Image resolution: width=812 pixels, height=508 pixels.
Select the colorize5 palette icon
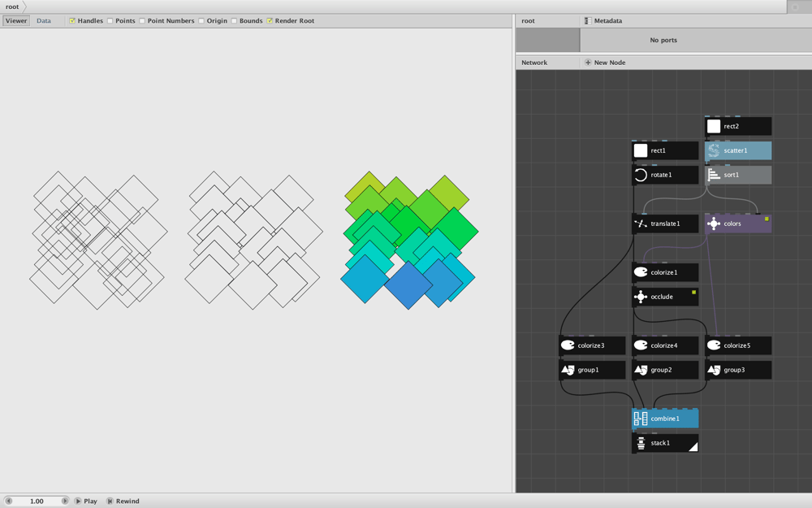pos(714,345)
